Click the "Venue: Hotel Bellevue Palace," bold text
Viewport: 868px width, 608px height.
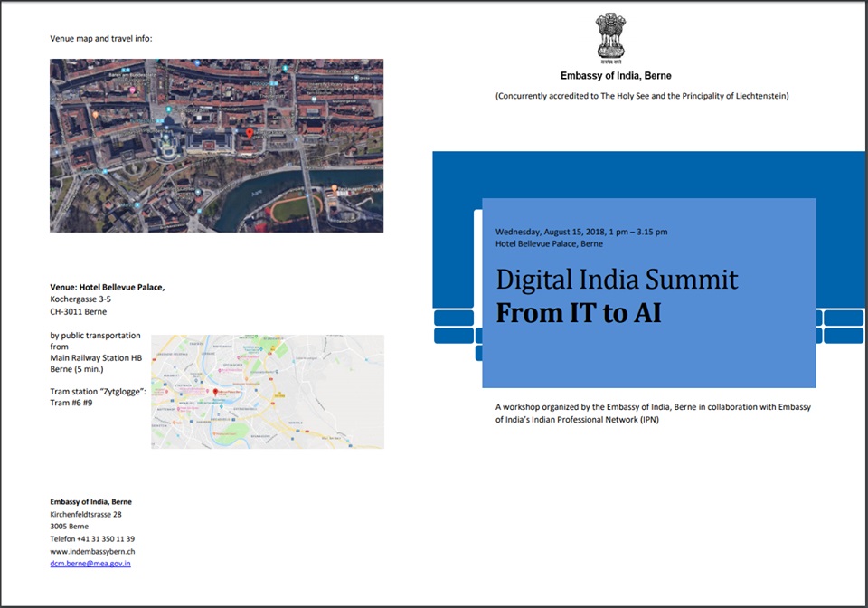[x=107, y=287]
